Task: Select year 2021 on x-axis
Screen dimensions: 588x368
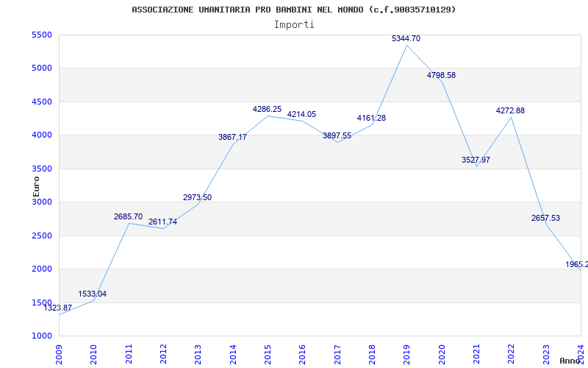Action: (476, 355)
